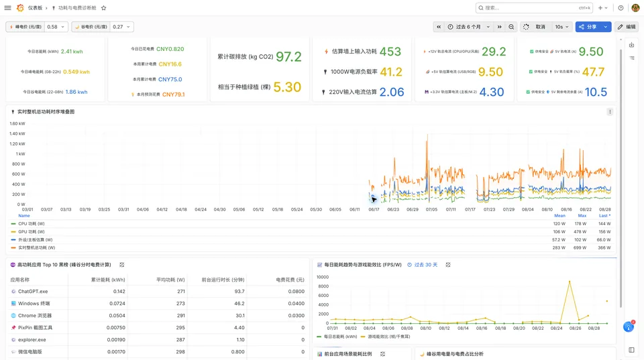The image size is (644, 360).
Task: Click 功耗与电费诊断舱 breadcrumb title
Action: pos(76,8)
